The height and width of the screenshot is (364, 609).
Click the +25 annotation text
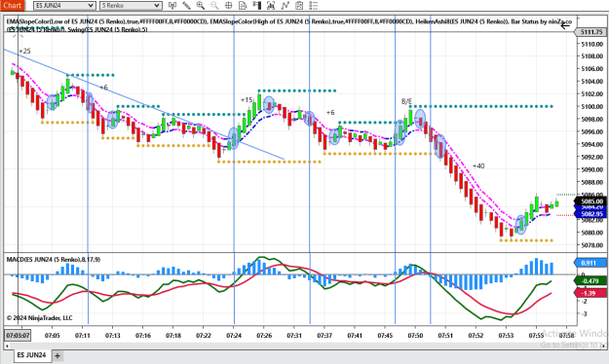tap(24, 52)
